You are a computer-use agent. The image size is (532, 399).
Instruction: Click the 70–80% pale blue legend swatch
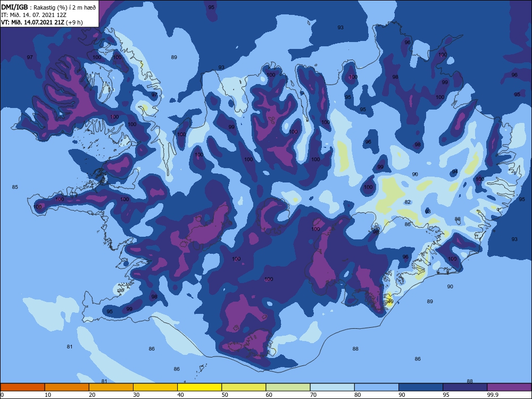[x=332, y=387]
